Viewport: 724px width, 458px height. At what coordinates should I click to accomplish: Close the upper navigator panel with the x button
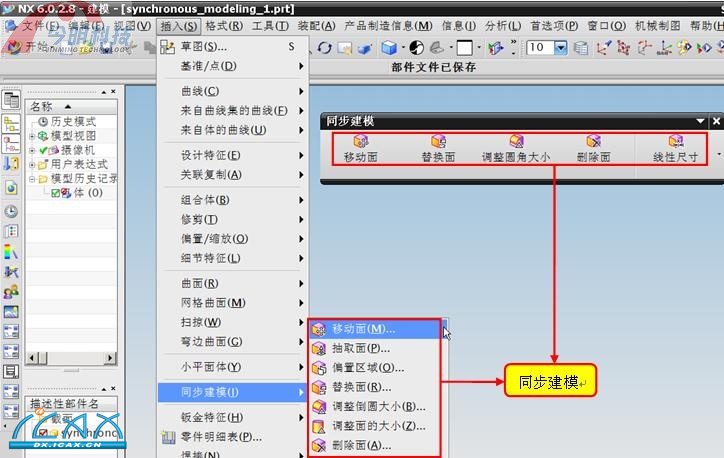coord(113,92)
